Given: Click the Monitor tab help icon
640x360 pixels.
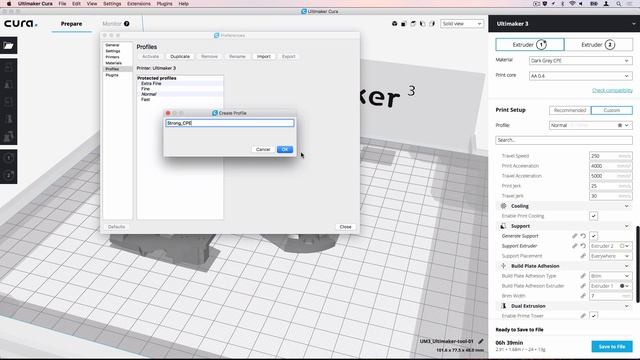Looking at the screenshot, I should 127,24.
